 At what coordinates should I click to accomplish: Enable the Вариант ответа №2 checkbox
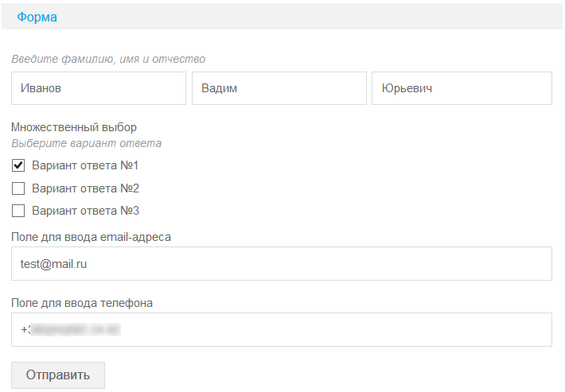18,188
